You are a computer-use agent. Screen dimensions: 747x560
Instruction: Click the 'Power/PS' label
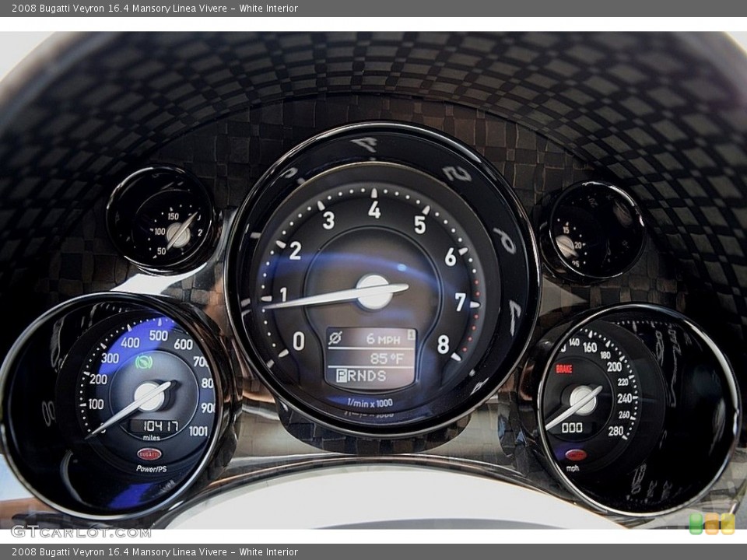click(152, 469)
